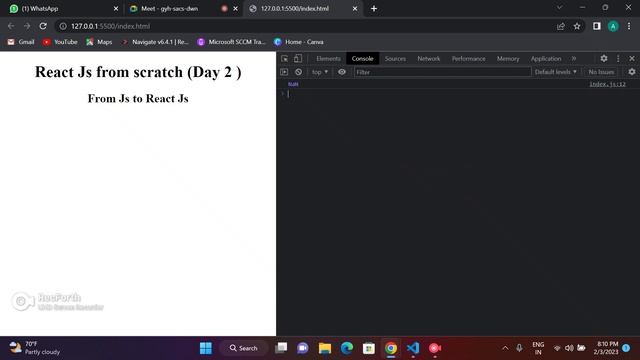This screenshot has width=640, height=360.
Task: View site information icon in address bar
Action: [x=63, y=26]
